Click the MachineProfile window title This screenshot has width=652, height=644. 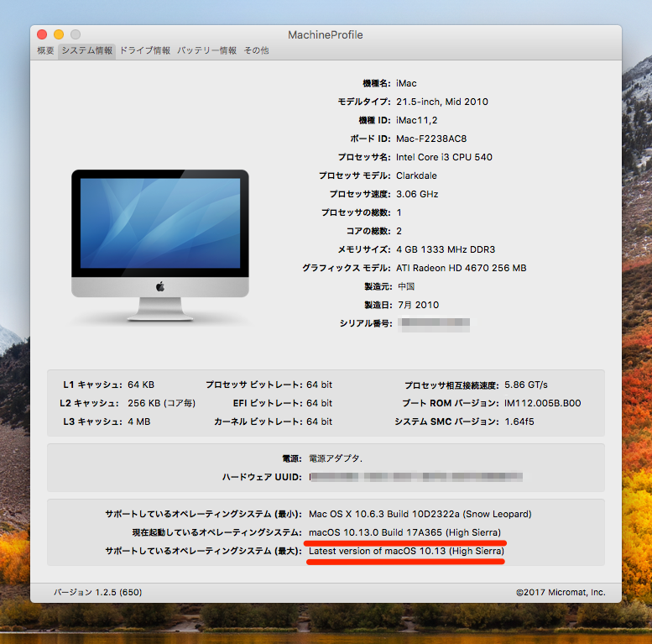[326, 34]
